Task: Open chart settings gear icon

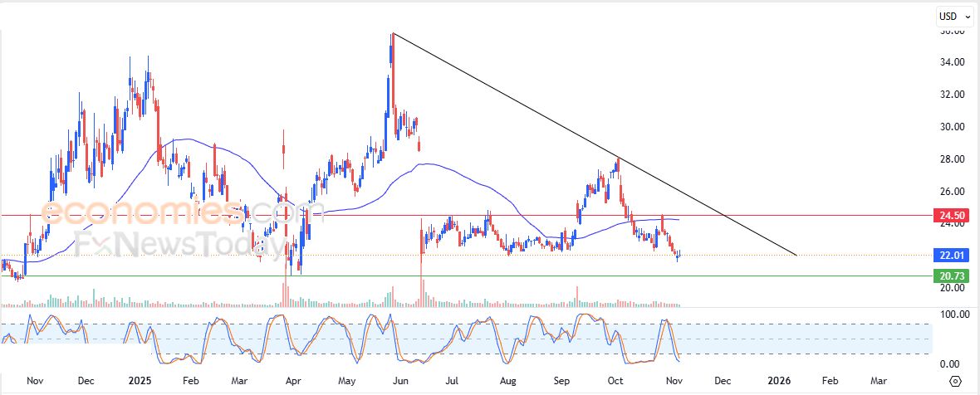Action: click(x=955, y=381)
